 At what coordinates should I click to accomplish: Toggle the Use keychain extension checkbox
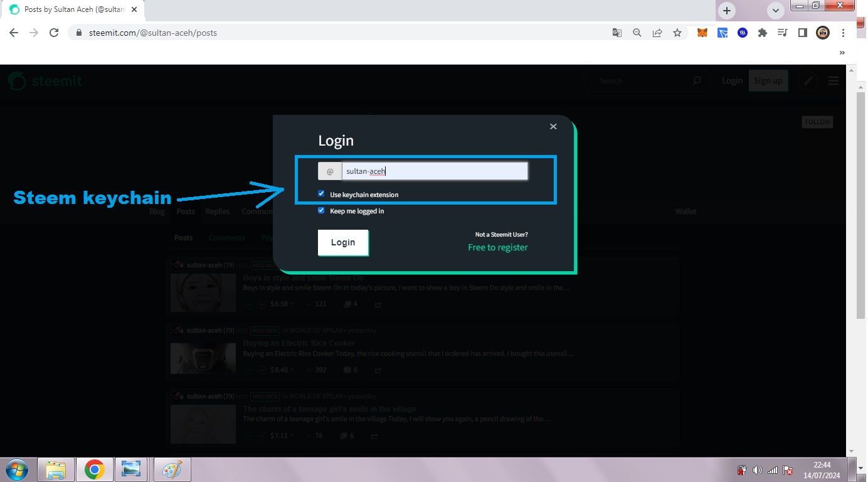(321, 194)
